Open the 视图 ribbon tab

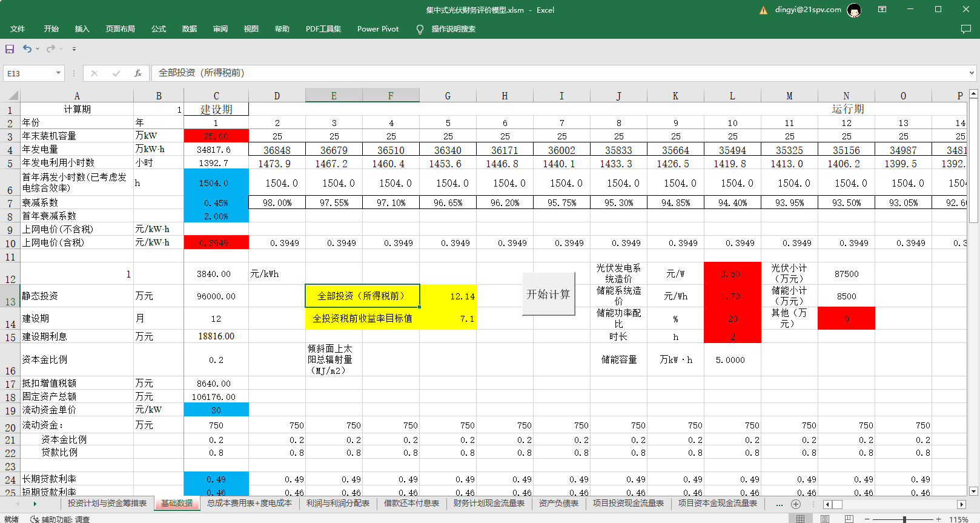(x=251, y=29)
